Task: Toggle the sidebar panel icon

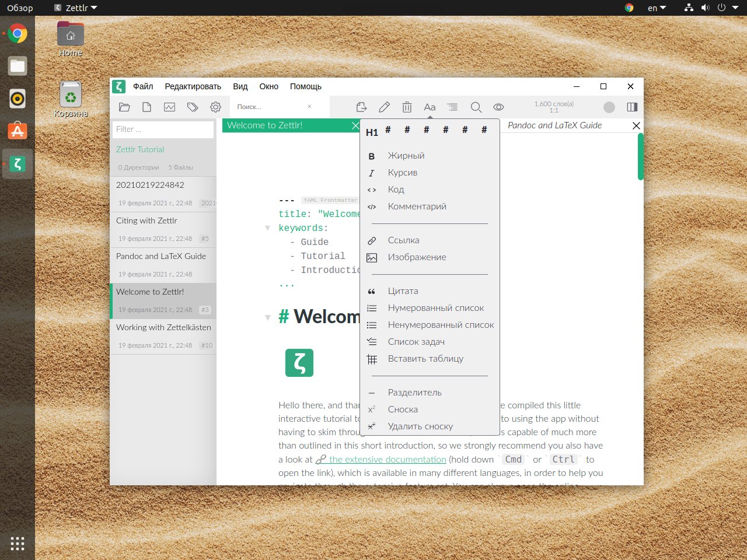Action: tap(632, 107)
